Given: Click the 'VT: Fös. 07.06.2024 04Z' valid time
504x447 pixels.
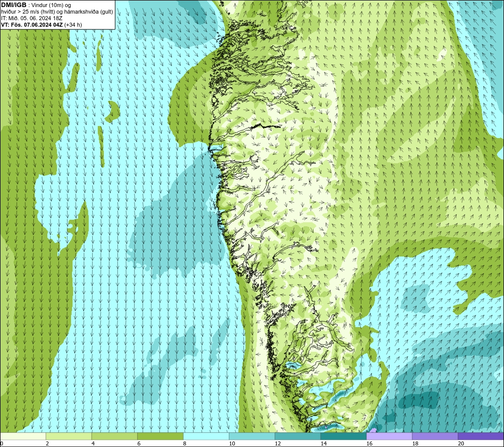Looking at the screenshot, I should [x=32, y=25].
